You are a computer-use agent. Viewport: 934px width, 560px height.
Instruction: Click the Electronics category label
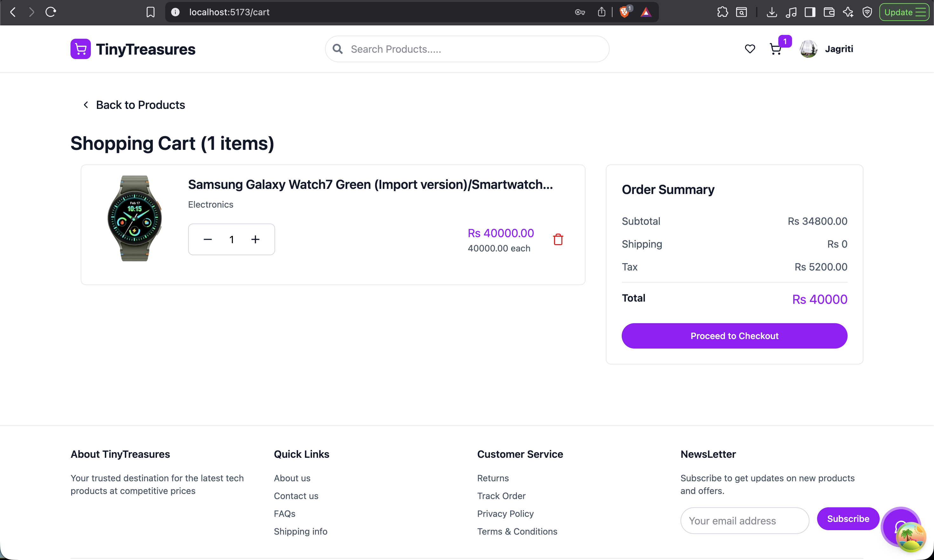tap(211, 204)
